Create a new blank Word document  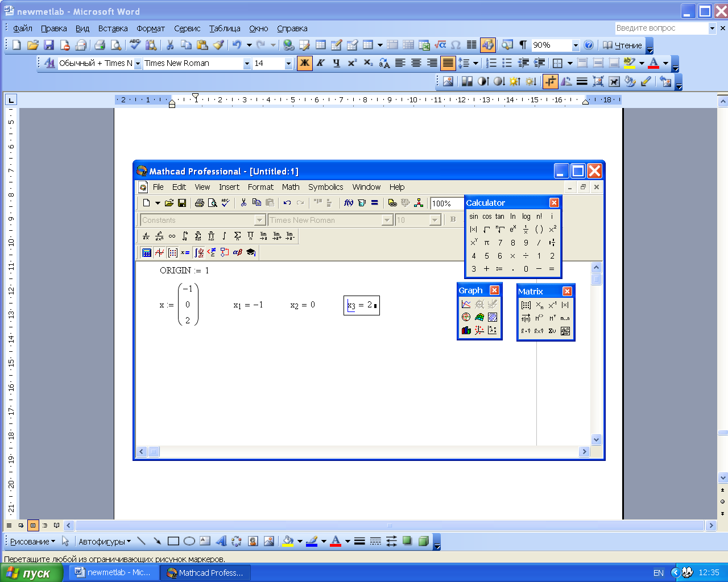(16, 45)
